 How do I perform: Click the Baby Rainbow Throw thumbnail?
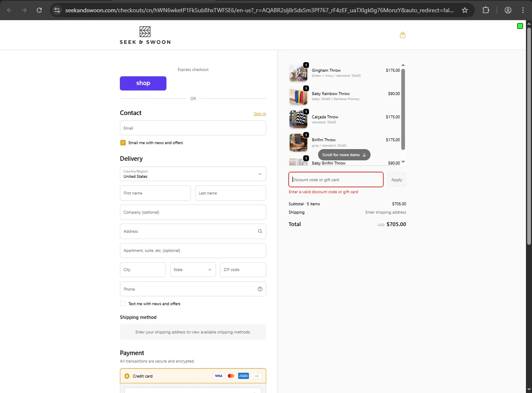pyautogui.click(x=298, y=96)
